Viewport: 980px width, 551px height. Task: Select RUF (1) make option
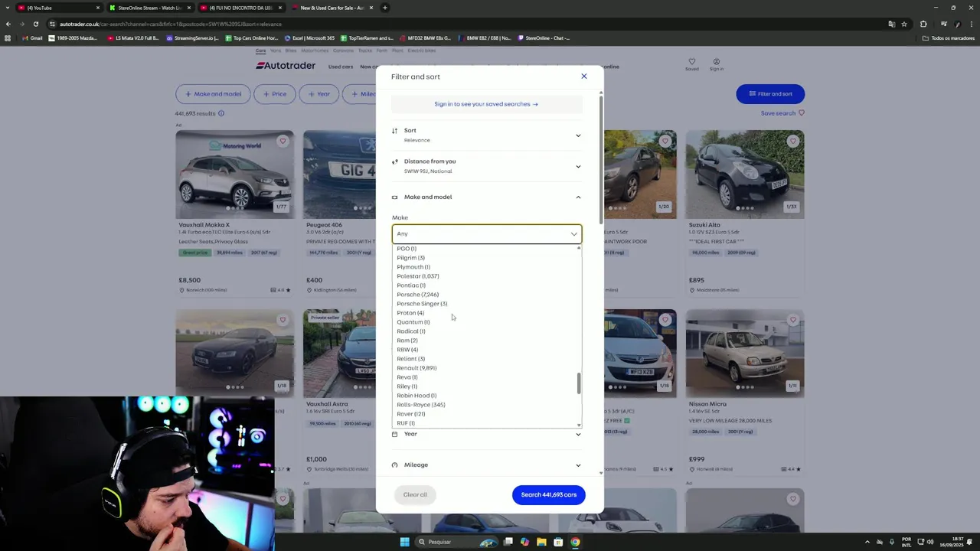click(406, 423)
